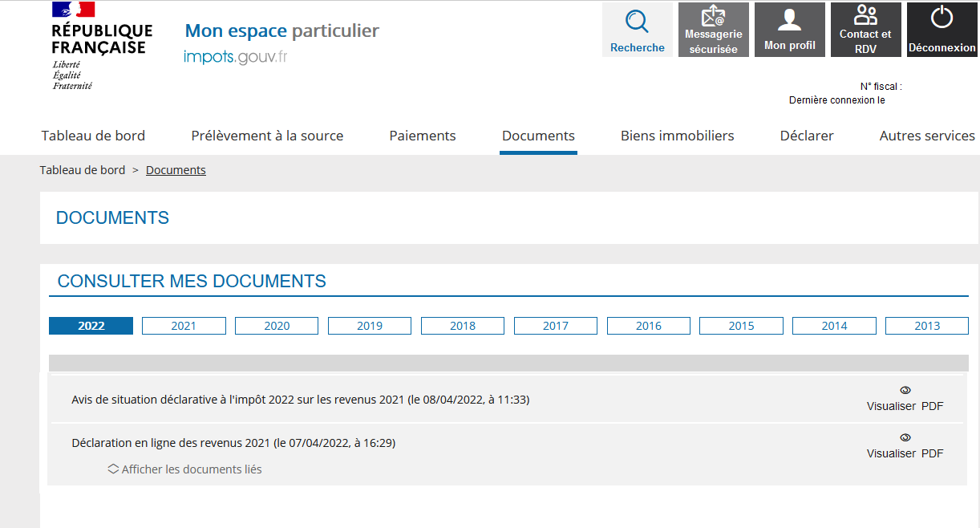Click the CONSULTER MES DOCUMENTS heading
This screenshot has width=980, height=528.
(192, 282)
